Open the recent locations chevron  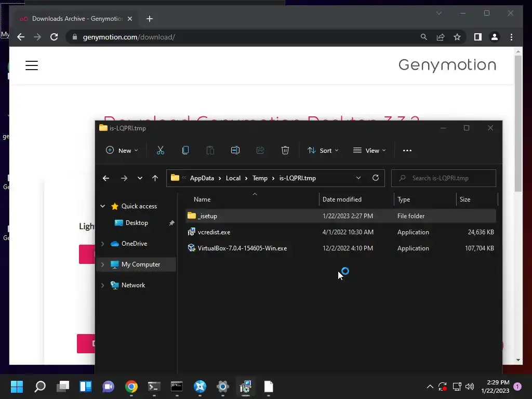coord(140,178)
